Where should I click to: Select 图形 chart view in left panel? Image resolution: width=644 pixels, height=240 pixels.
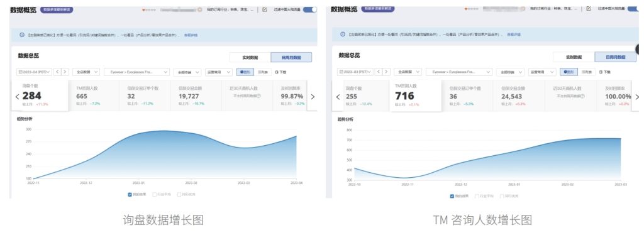coord(246,72)
